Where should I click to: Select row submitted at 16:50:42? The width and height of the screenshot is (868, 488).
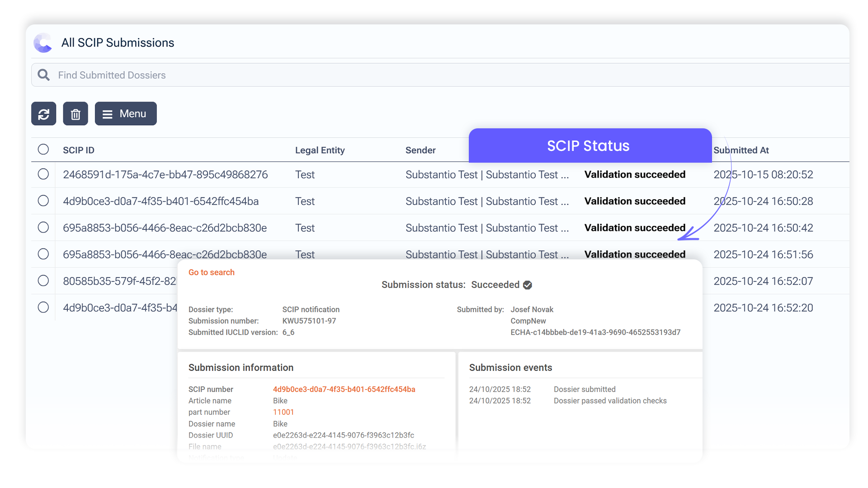43,227
